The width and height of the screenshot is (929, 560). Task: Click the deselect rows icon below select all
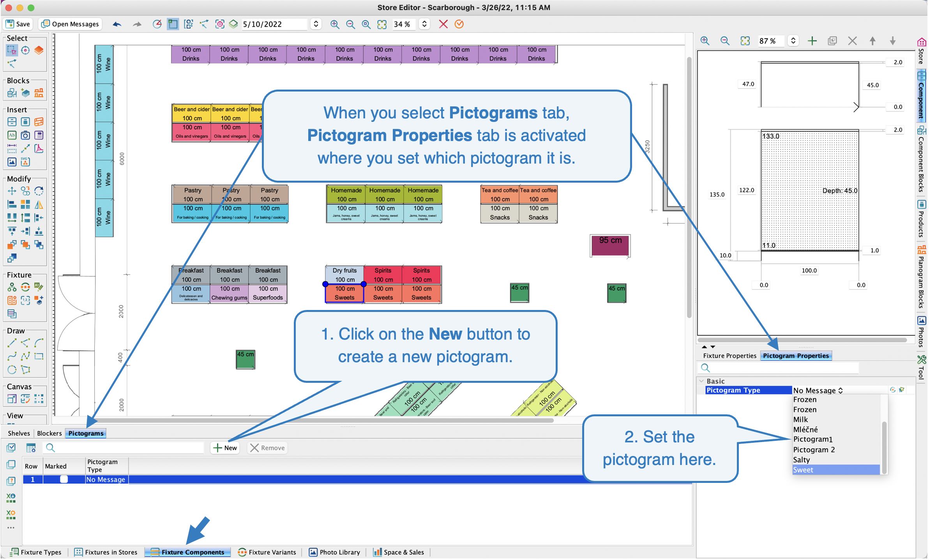[x=11, y=464]
